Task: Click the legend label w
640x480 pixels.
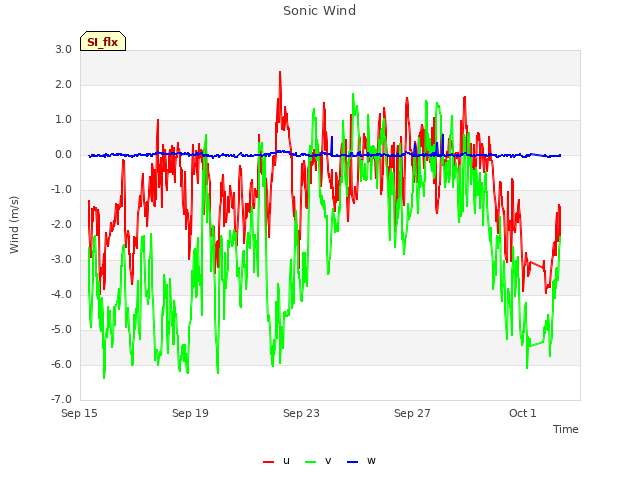Action: point(371,461)
